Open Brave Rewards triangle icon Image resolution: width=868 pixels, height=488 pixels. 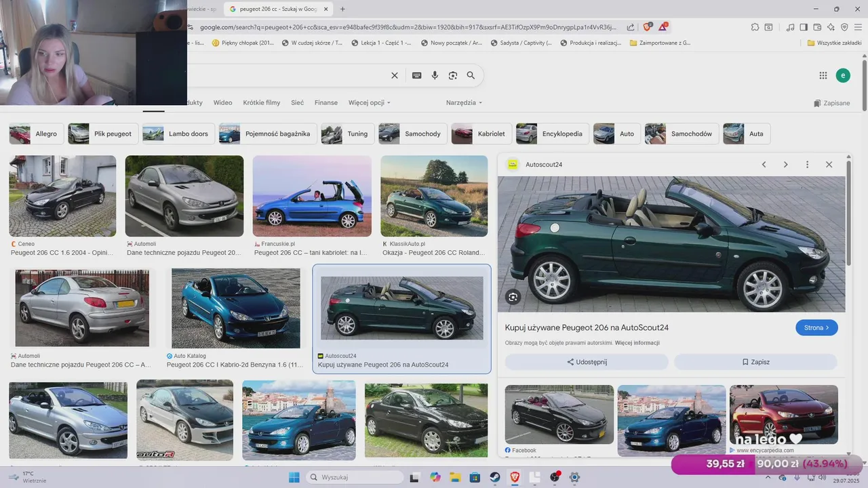click(x=663, y=27)
